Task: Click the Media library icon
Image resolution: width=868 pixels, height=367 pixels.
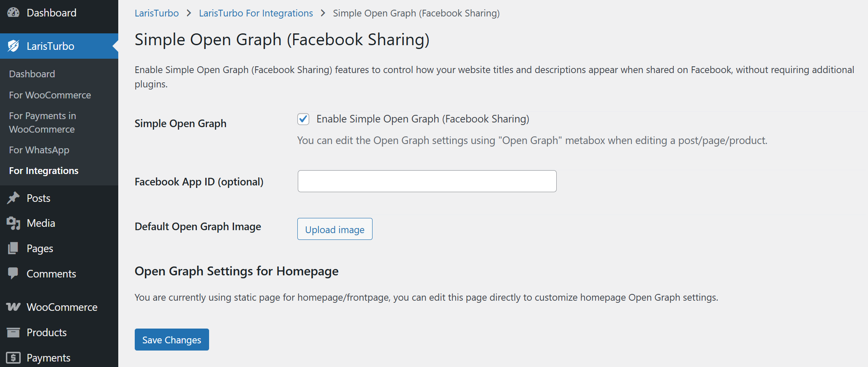Action: pyautogui.click(x=14, y=223)
